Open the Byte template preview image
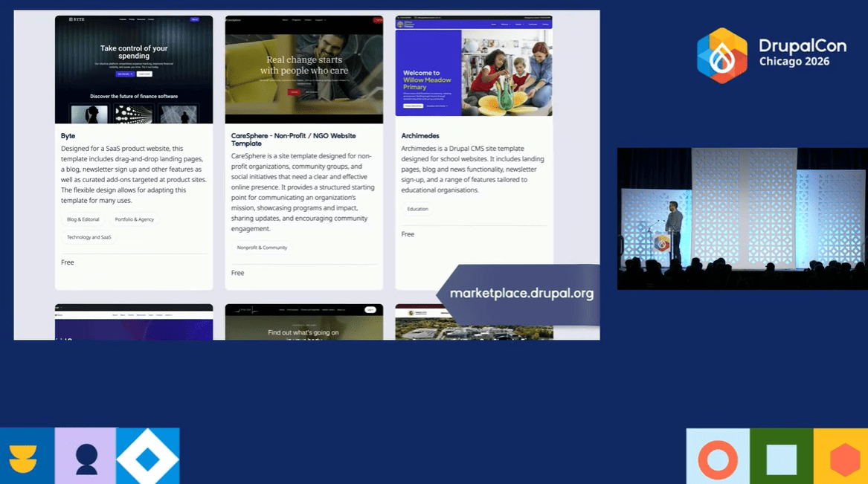 pos(134,69)
